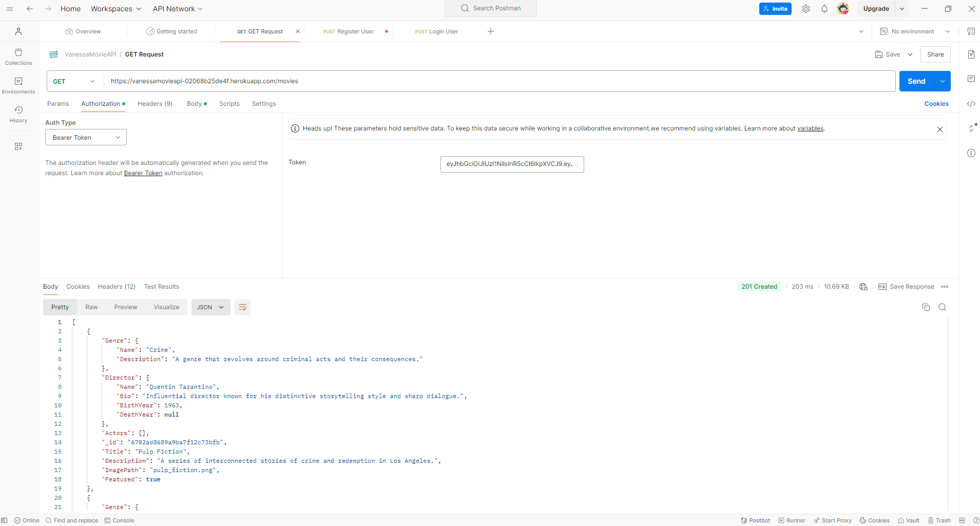Toggle the sidebar pane layout icon
980x526 pixels.
click(4, 520)
